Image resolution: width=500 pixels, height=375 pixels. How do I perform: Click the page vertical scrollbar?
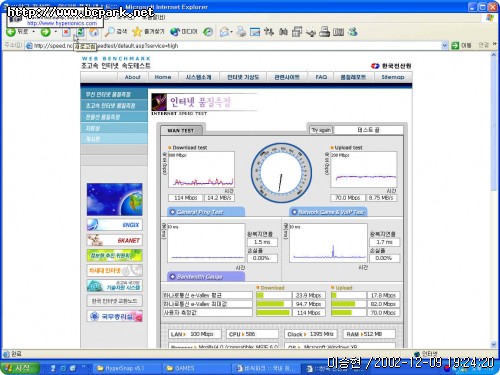[x=493, y=200]
